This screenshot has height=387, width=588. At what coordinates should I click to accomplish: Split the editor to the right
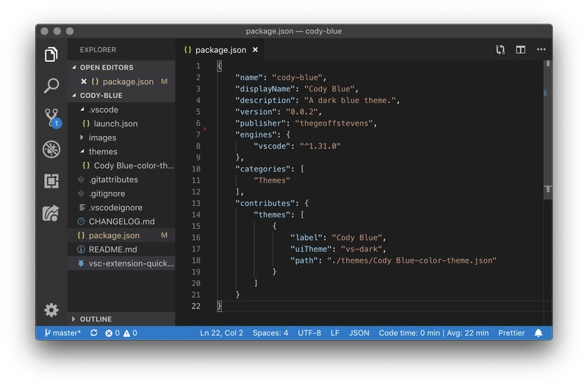click(x=520, y=49)
